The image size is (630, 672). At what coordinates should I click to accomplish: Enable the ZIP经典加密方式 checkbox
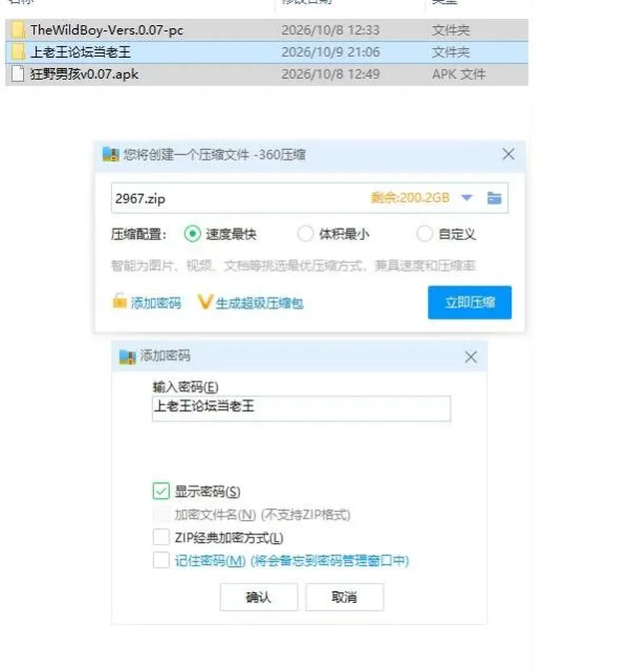click(161, 537)
